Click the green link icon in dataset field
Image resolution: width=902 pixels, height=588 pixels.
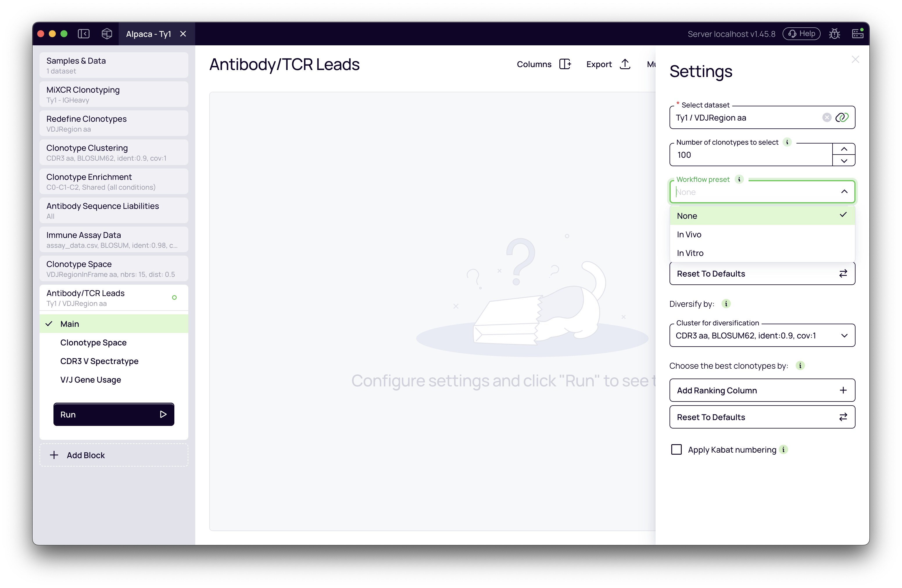point(842,117)
